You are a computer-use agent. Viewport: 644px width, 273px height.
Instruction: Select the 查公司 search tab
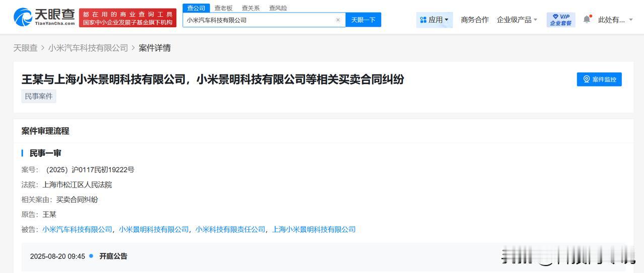click(x=196, y=8)
